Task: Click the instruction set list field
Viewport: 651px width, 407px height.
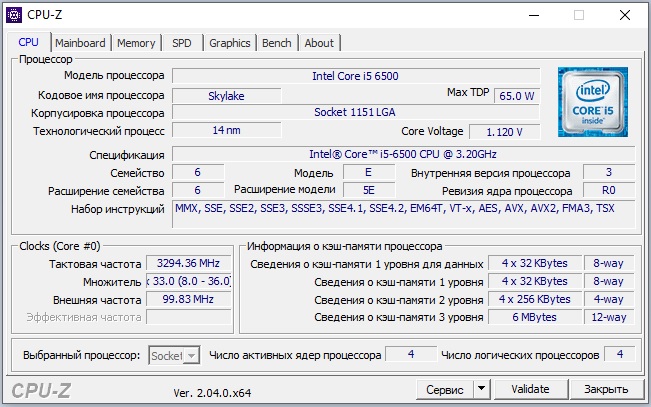Action: pos(403,214)
